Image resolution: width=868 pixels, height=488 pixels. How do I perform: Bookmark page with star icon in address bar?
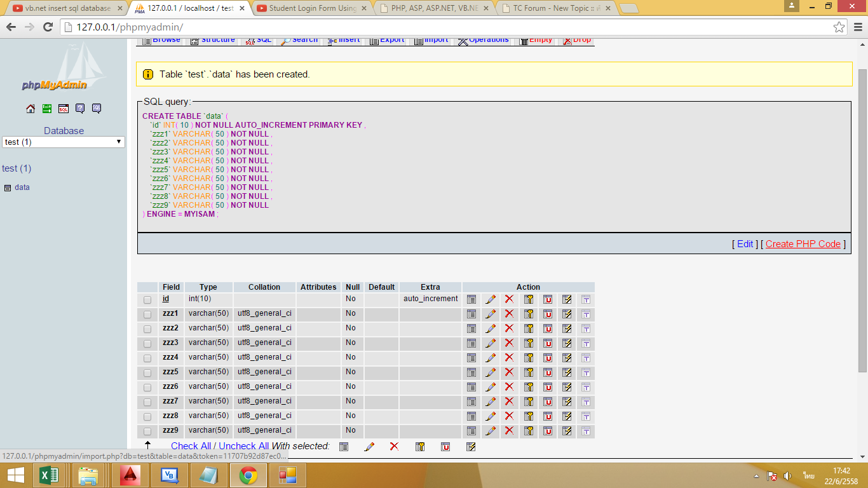point(839,27)
